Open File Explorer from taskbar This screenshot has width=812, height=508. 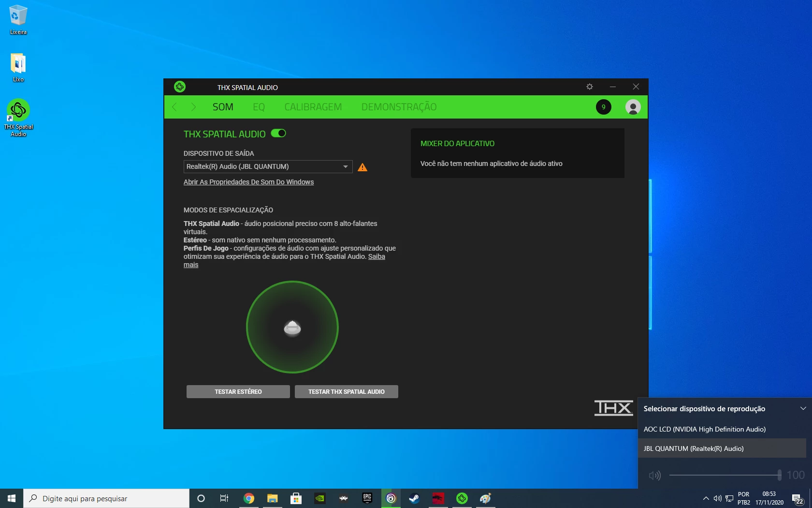[x=273, y=498]
